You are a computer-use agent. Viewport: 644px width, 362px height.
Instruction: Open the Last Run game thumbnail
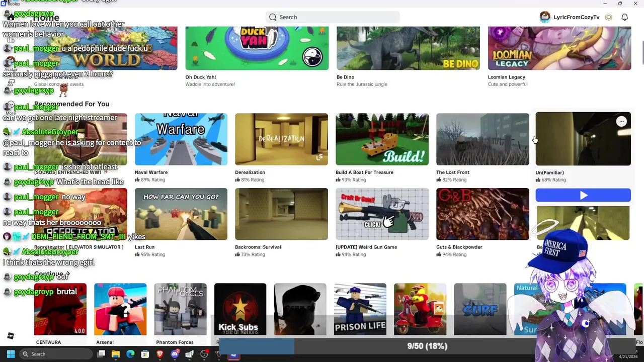click(181, 214)
